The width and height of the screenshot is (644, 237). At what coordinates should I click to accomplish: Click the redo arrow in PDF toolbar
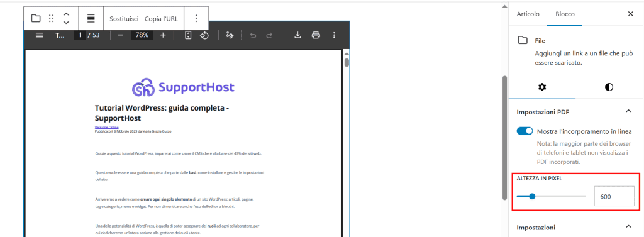[x=269, y=35]
